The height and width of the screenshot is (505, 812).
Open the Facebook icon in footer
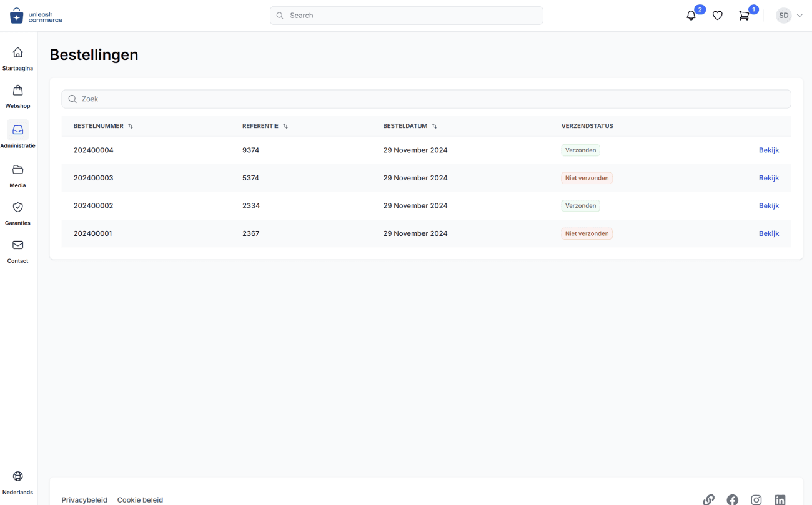[732, 499]
